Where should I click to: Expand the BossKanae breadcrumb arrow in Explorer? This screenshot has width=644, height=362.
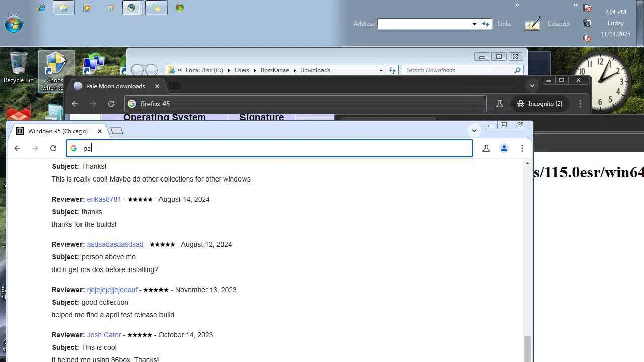click(x=295, y=70)
